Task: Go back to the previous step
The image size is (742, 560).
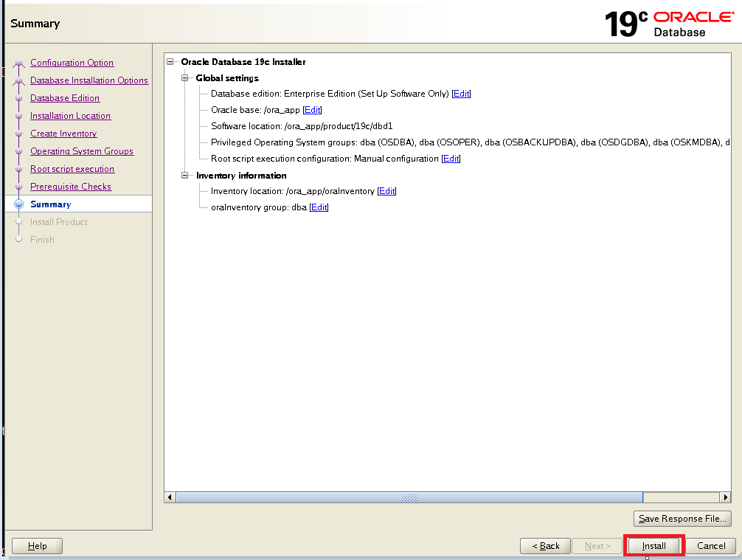Action: tap(545, 545)
